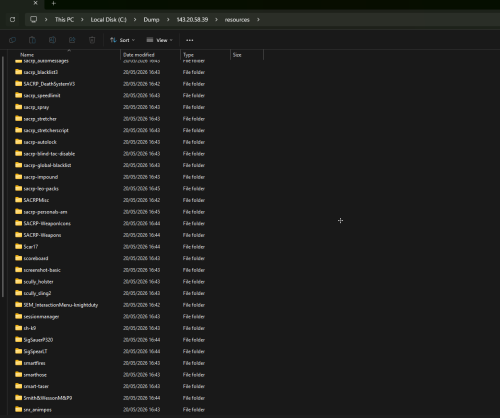Viewport: 500px width, 418px height.
Task: Click the computer monitor icon in the address bar
Action: point(33,19)
